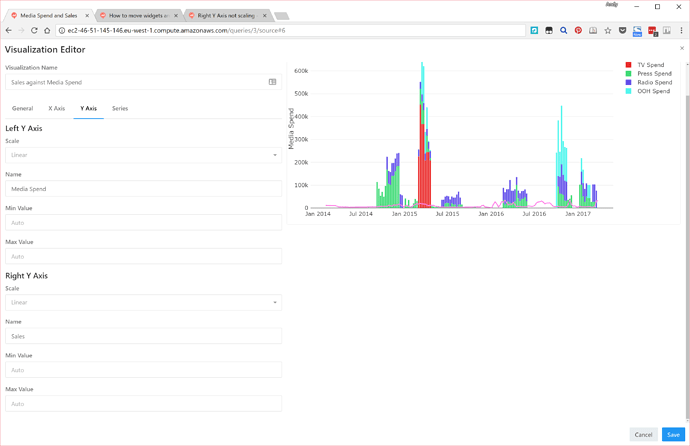Image resolution: width=690 pixels, height=446 pixels.
Task: Close the How to move widgets tab
Action: coord(176,15)
